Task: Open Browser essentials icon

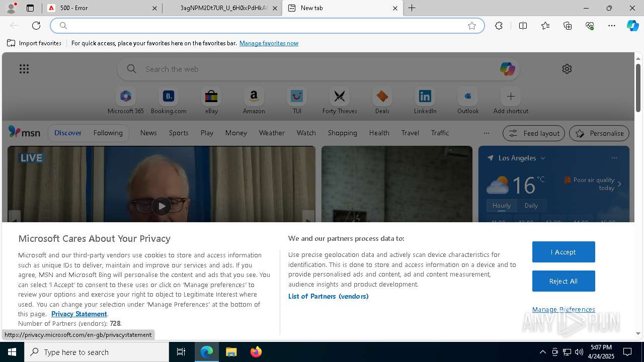Action: [x=590, y=26]
